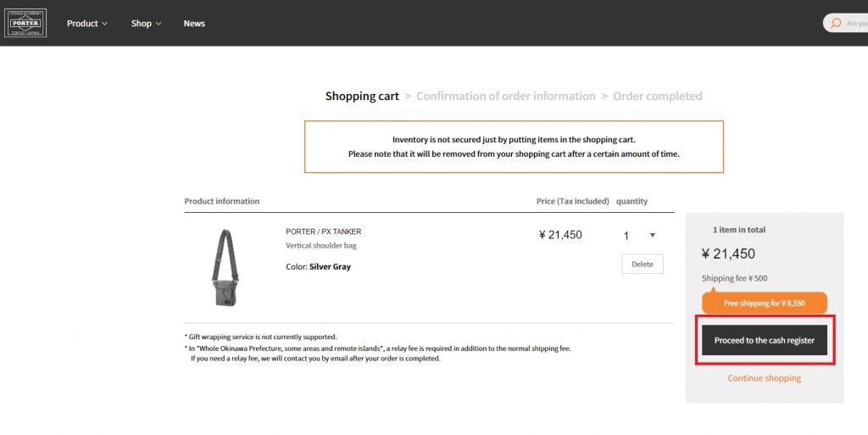
Task: Click Confirmation of order information step
Action: coord(506,97)
